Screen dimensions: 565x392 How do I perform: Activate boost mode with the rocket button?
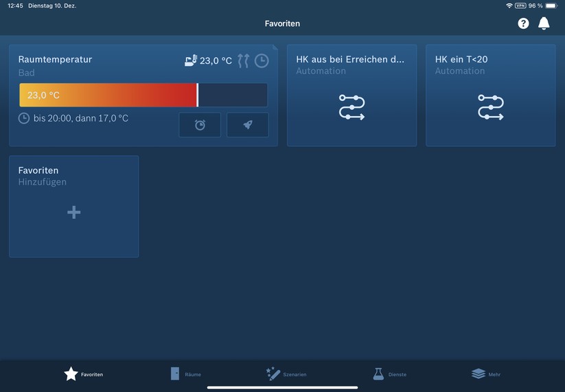[247, 125]
